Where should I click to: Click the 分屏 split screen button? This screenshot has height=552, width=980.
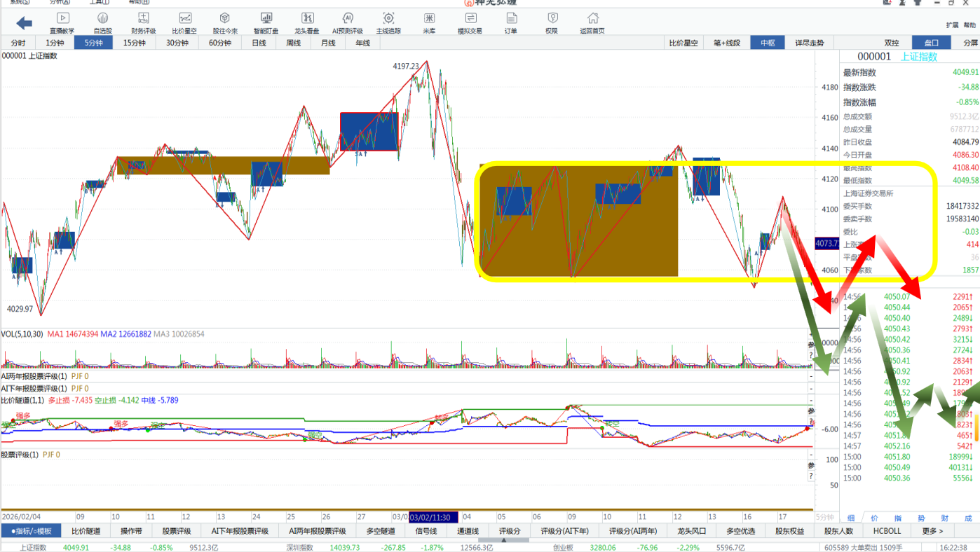coord(970,43)
